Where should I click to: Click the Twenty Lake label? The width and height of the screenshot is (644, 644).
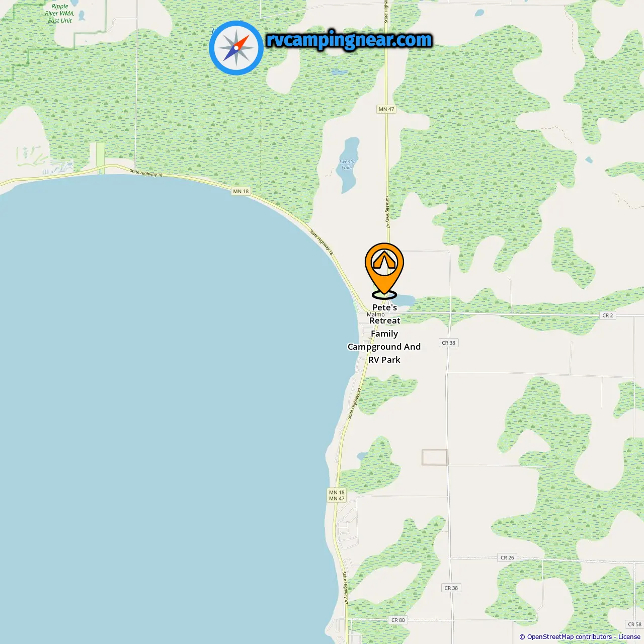[347, 165]
